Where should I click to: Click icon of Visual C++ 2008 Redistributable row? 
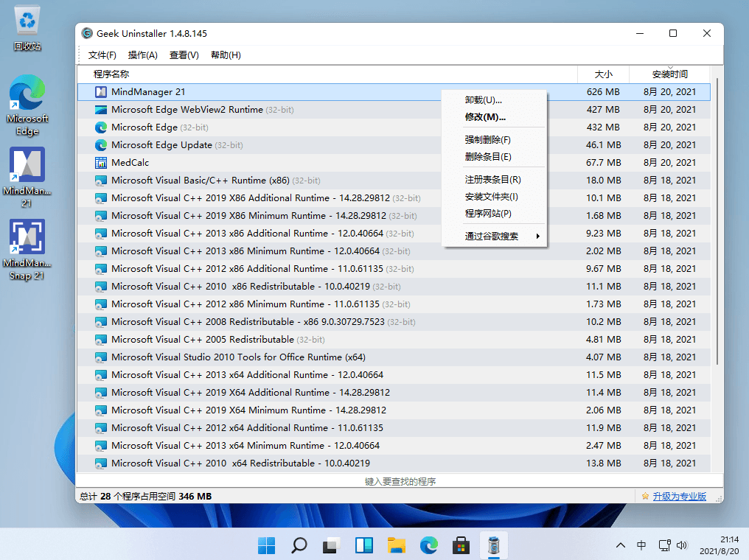(x=101, y=322)
